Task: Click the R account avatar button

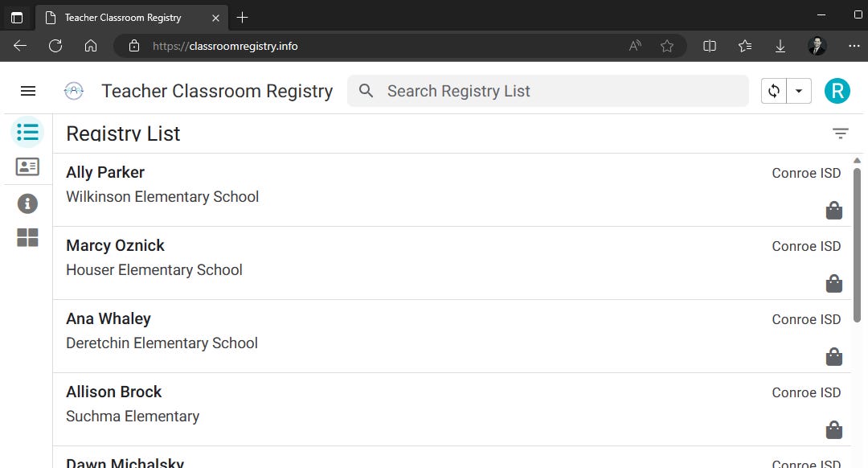Action: 837,90
